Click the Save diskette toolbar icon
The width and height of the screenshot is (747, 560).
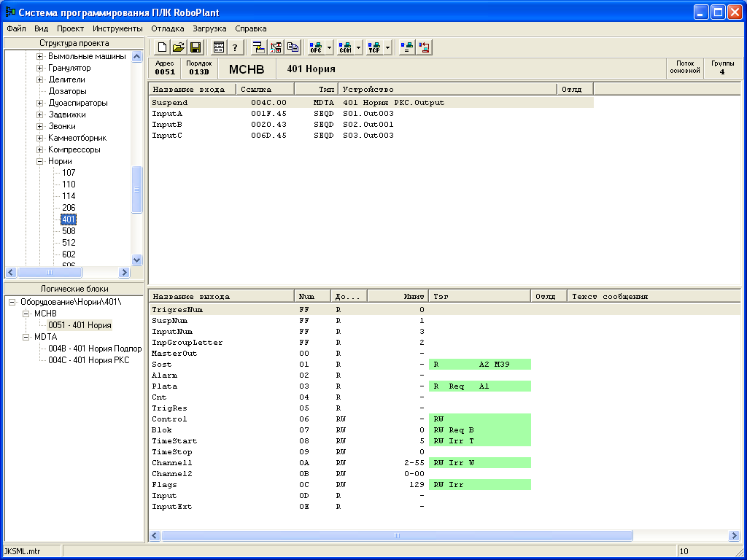point(196,47)
